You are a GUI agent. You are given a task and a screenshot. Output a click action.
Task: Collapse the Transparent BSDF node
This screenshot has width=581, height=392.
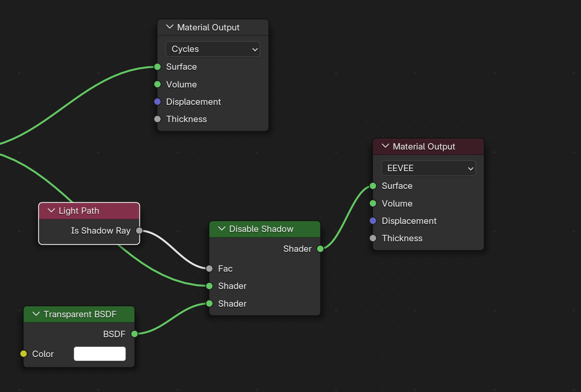click(x=36, y=314)
